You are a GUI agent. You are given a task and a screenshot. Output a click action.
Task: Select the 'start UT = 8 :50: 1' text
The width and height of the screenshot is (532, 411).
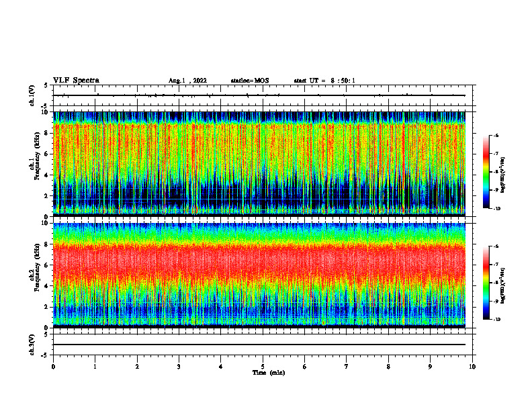point(324,81)
